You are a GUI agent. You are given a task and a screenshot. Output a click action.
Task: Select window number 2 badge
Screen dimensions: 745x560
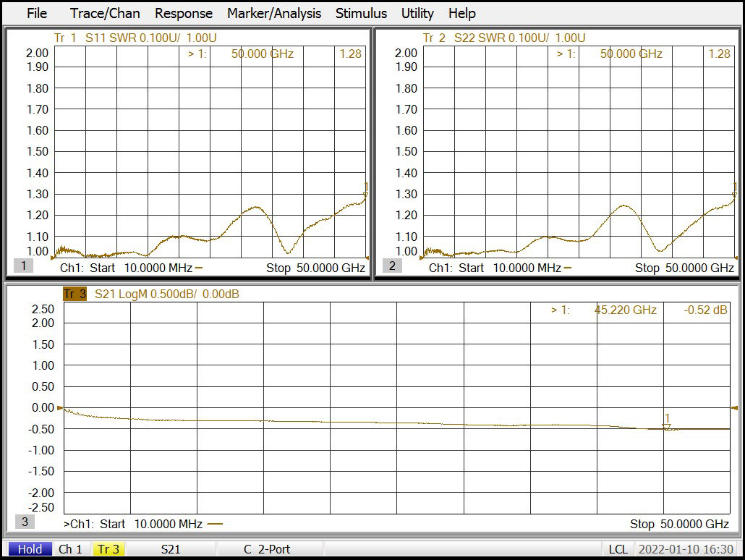(392, 266)
